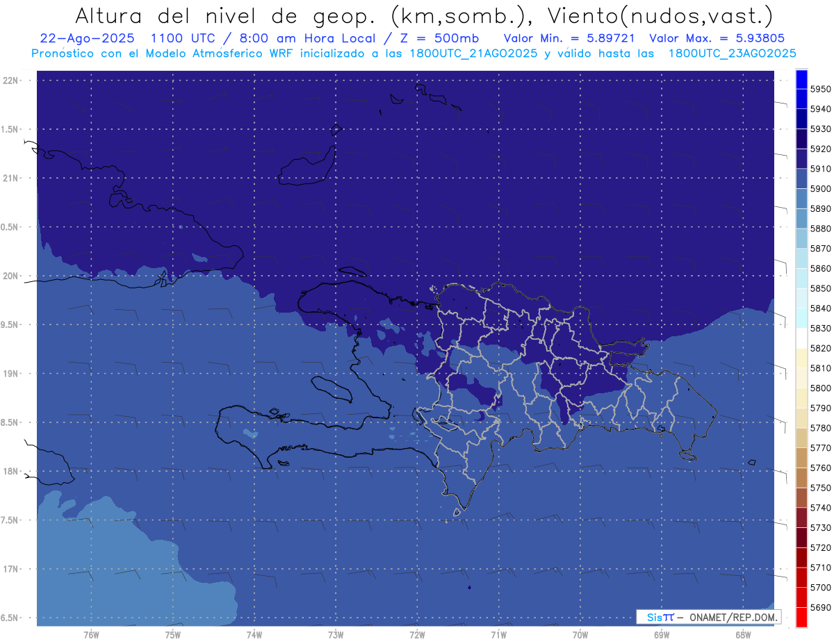Click the '69W' longitude axis label

pos(661,635)
